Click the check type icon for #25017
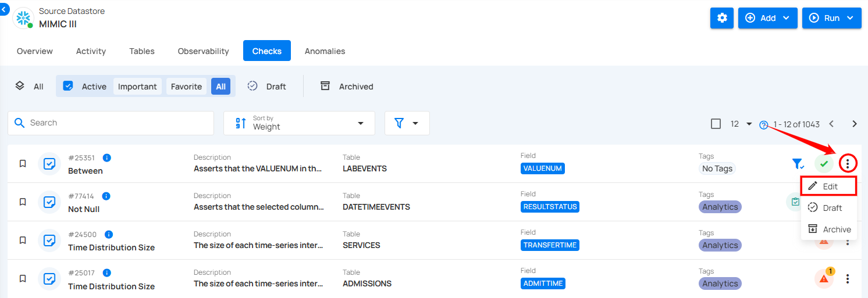 (50, 279)
